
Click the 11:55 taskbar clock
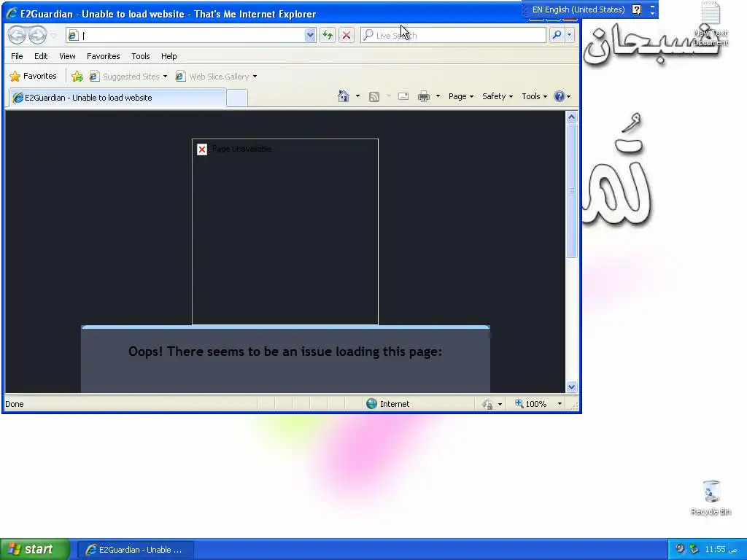tap(721, 550)
